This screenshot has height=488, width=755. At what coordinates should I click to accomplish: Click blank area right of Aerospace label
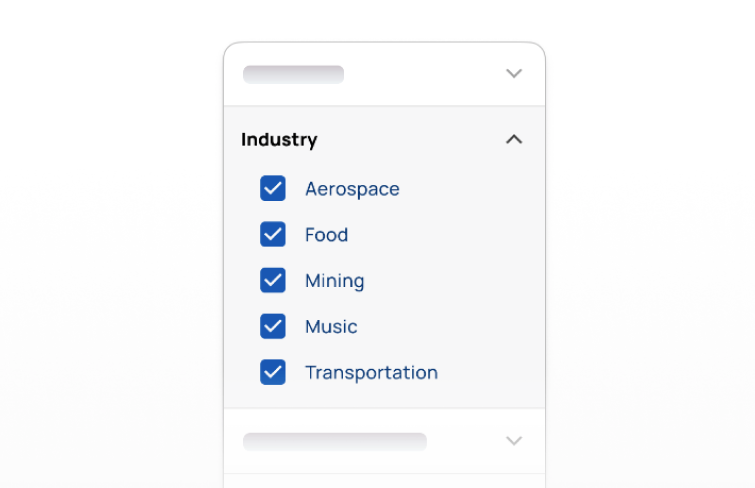point(470,189)
